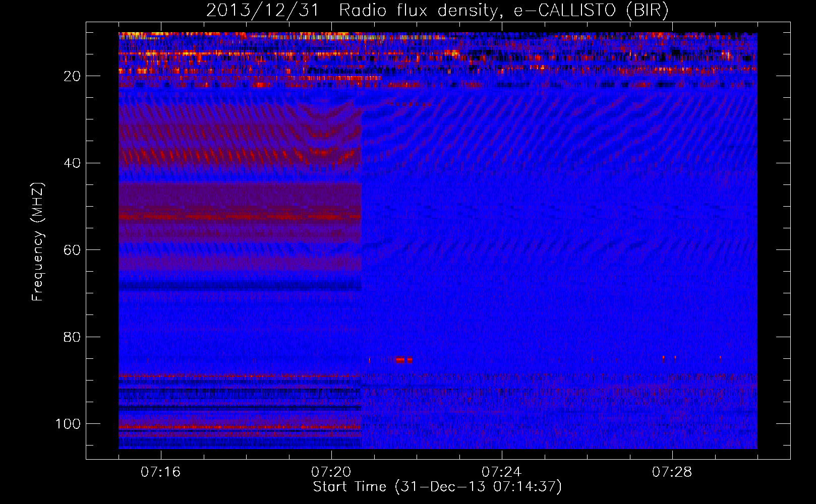Image resolution: width=816 pixels, height=504 pixels.
Task: Click the 80 frequency tick label
Action: [73, 337]
